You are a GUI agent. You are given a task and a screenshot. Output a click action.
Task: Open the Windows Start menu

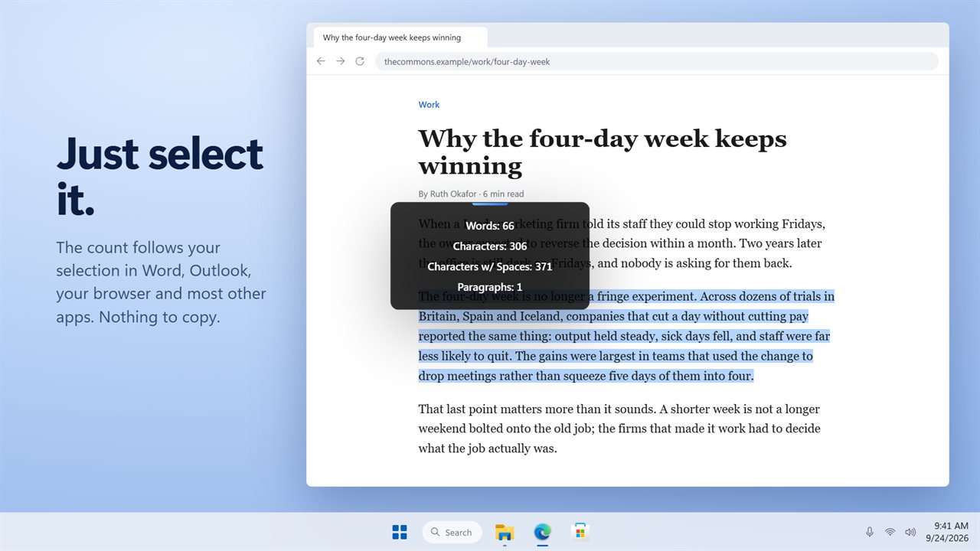(400, 532)
